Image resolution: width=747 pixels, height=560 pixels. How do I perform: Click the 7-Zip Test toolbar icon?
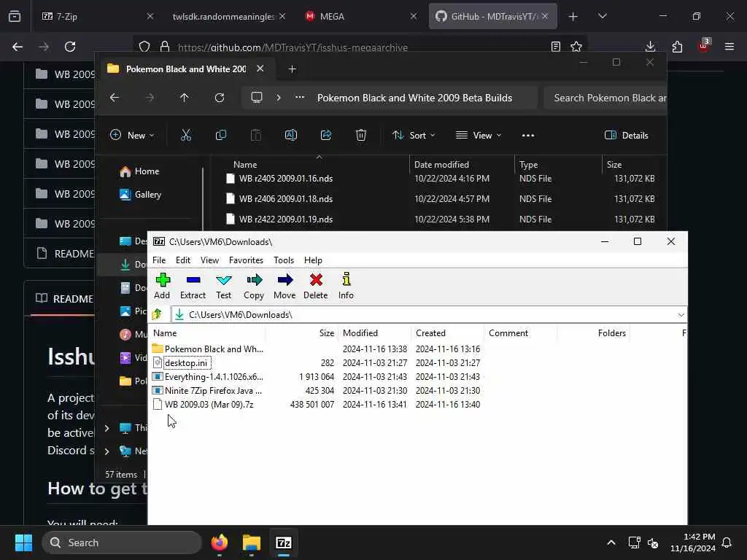click(223, 286)
